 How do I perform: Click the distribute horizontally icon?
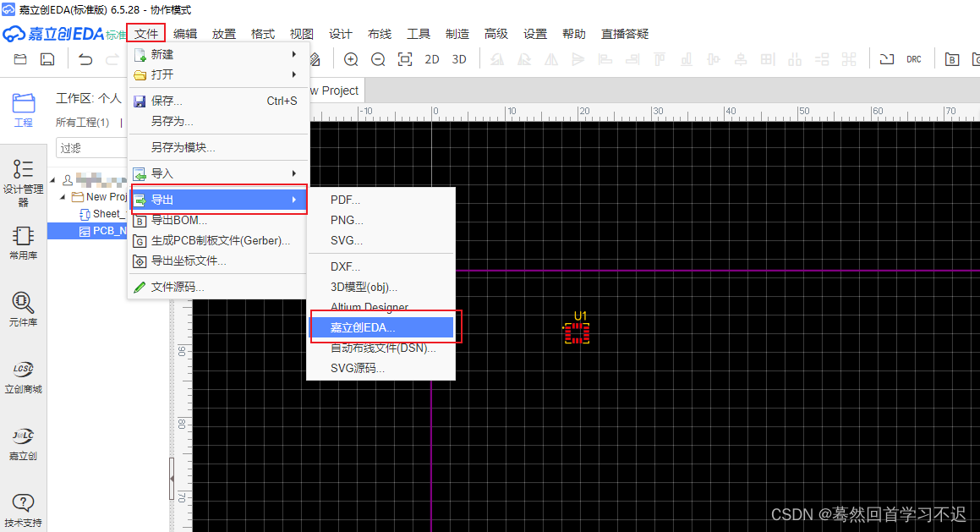(x=794, y=59)
